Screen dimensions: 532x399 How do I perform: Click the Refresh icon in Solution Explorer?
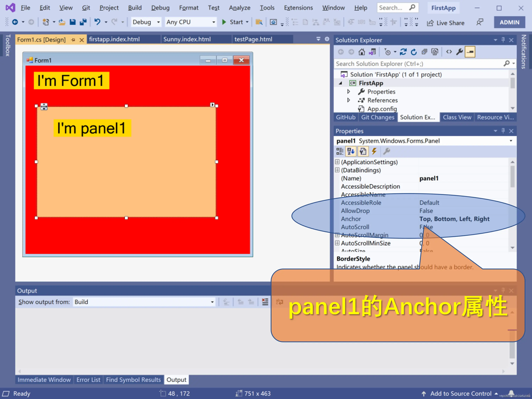(x=413, y=52)
